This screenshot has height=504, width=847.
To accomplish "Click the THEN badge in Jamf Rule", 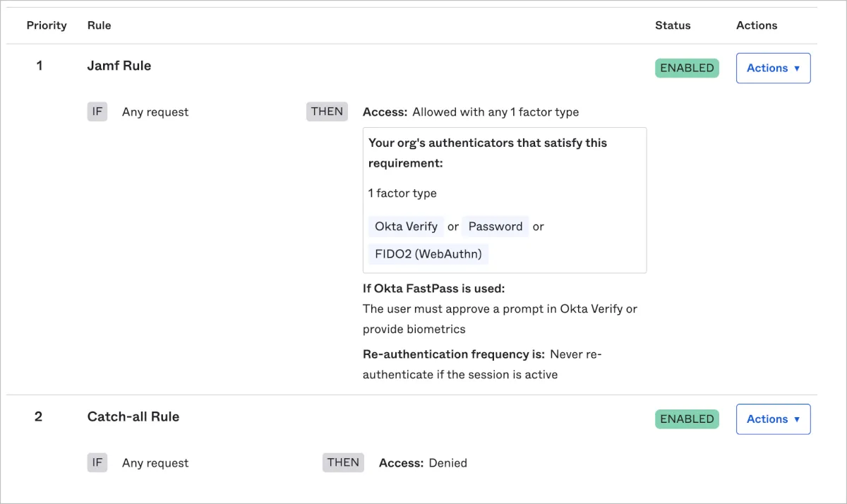I will click(327, 112).
